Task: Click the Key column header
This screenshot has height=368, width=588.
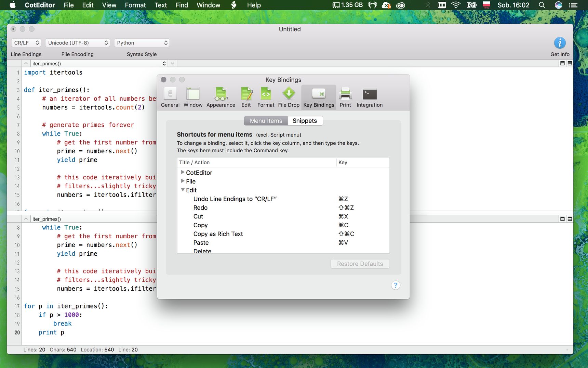Action: 363,163
